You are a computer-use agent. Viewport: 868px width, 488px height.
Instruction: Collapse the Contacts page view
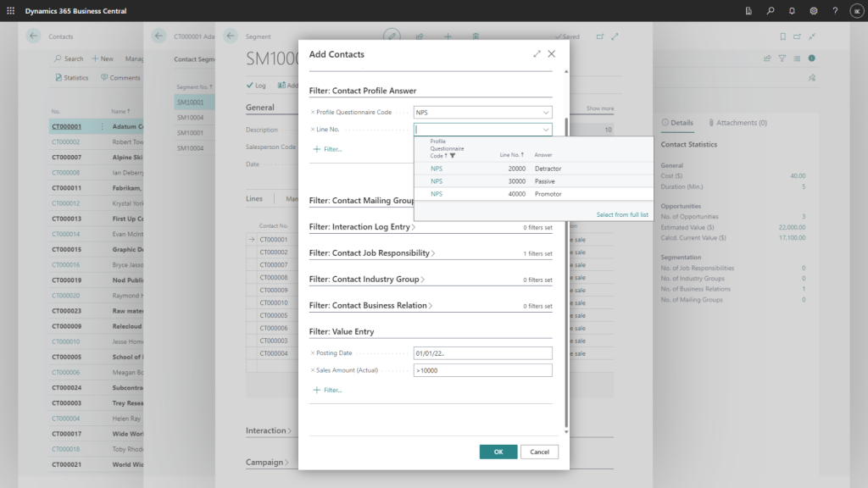pos(812,36)
